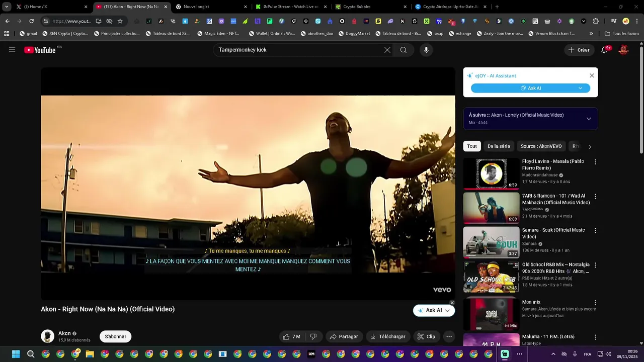The height and width of the screenshot is (362, 644).
Task: Open the XM app in the taskbar
Action: pos(311,354)
